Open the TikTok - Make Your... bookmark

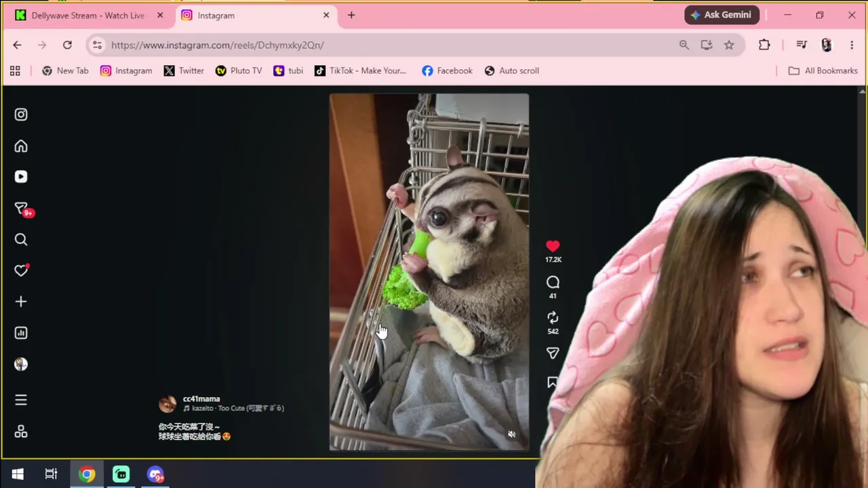(360, 70)
